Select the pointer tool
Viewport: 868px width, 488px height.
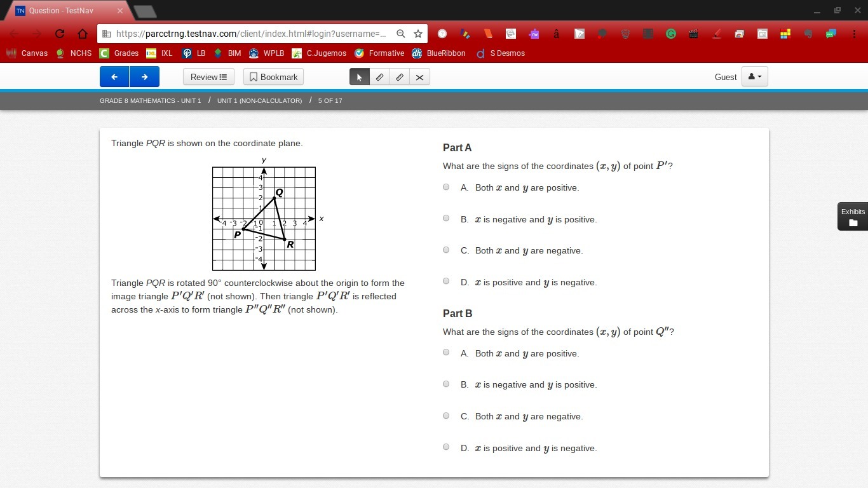[359, 77]
